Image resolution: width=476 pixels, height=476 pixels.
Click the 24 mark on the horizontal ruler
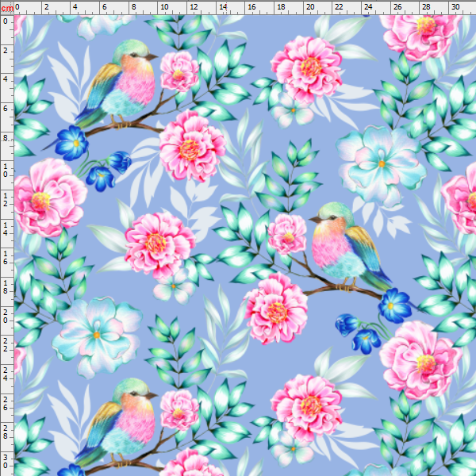coord(368,6)
